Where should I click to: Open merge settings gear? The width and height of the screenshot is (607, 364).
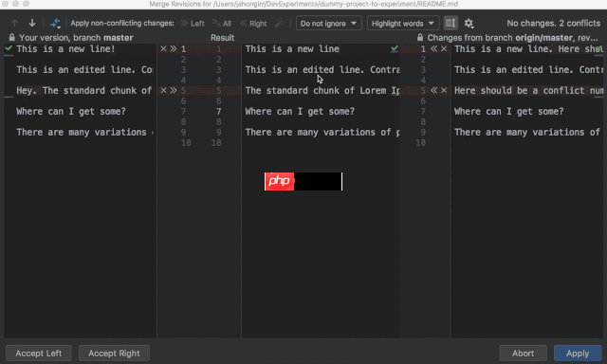469,24
